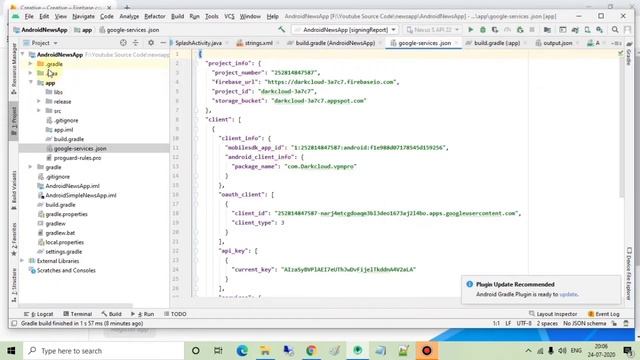
Task: Click the 'No JSON schema' status widget
Action: (584, 323)
